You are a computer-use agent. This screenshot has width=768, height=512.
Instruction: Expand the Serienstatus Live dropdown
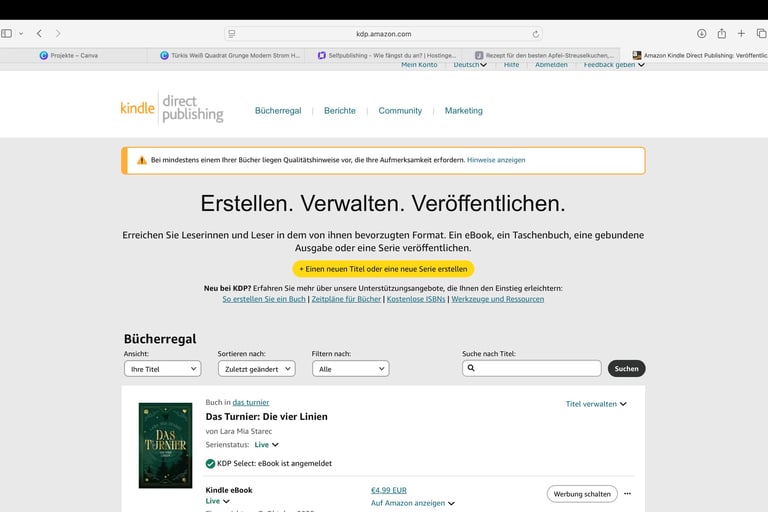tap(266, 445)
